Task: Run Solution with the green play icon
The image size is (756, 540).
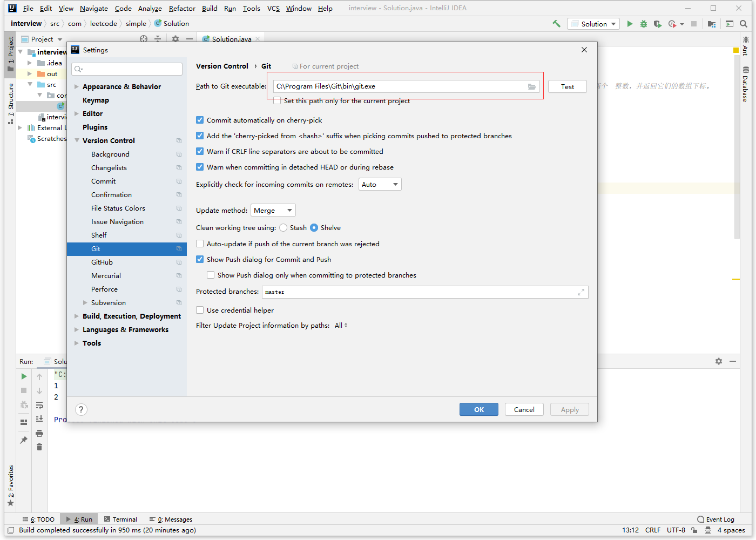Action: 630,24
